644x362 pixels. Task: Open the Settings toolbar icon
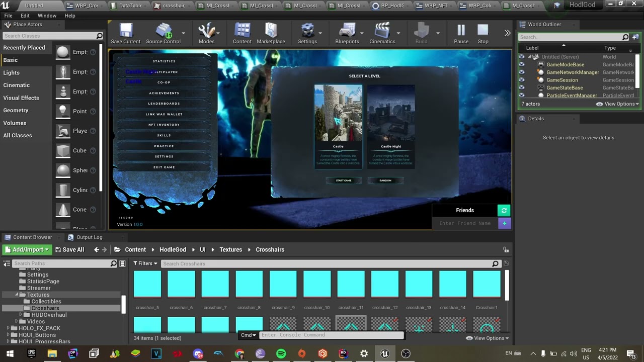point(307,34)
